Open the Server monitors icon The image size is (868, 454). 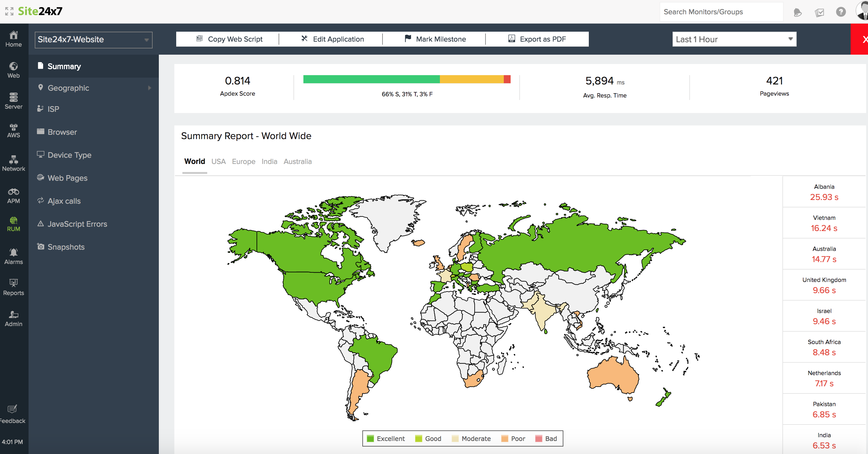click(x=13, y=98)
